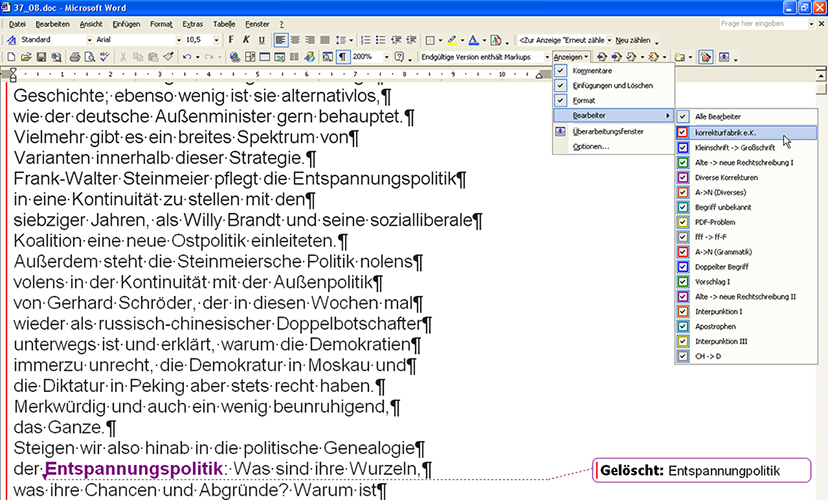
Task: Open the font size 10,5 dropdown
Action: pyautogui.click(x=216, y=40)
